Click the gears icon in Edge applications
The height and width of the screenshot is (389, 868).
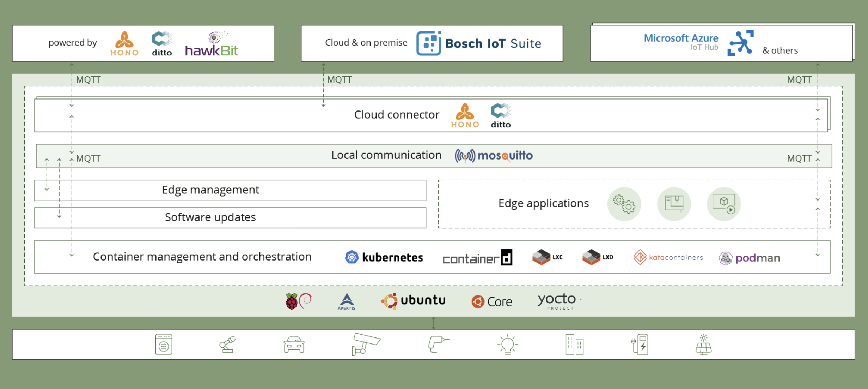click(624, 204)
